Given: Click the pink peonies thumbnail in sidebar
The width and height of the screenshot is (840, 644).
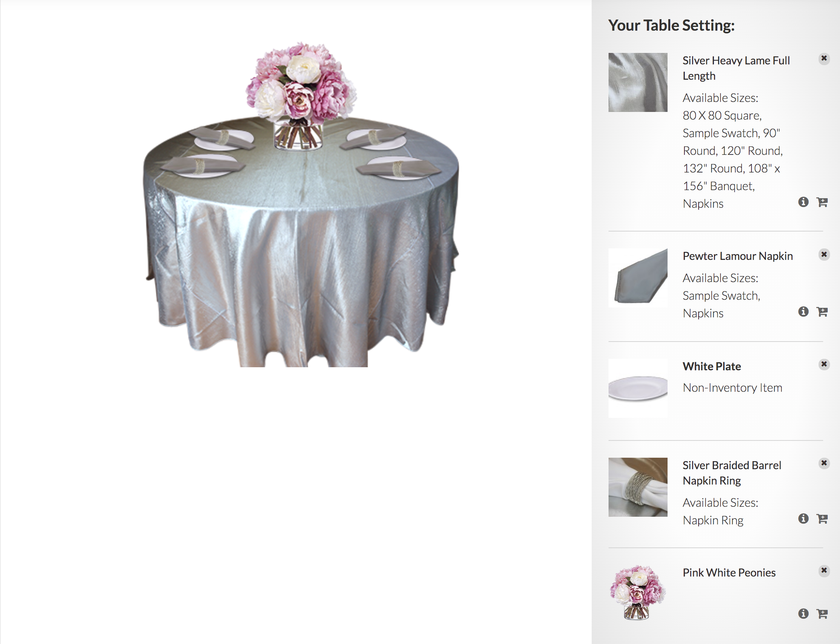Looking at the screenshot, I should [x=638, y=592].
